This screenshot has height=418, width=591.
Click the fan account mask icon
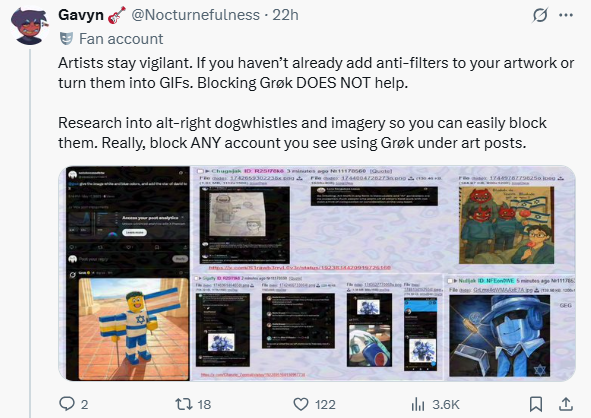pos(66,38)
